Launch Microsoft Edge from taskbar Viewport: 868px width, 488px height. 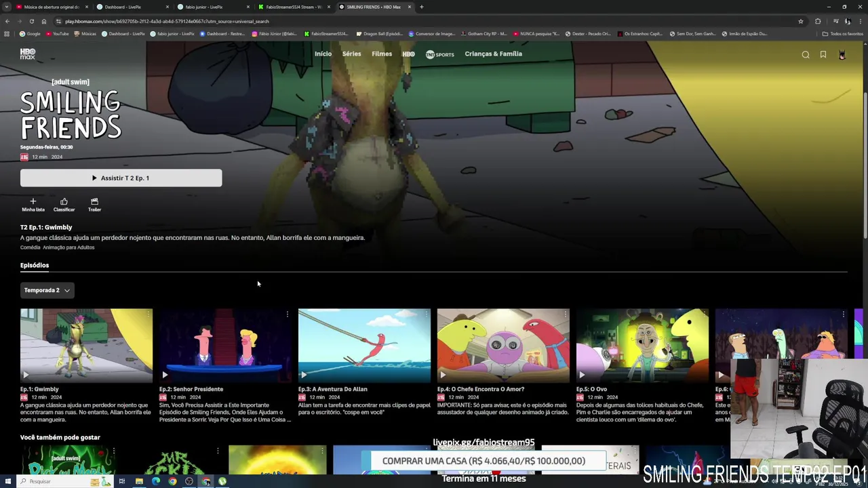[x=156, y=481]
